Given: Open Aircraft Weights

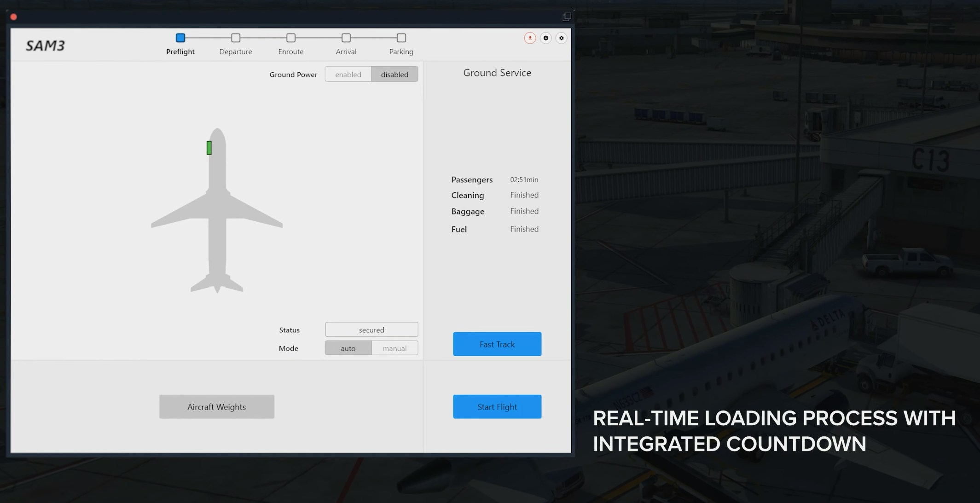Looking at the screenshot, I should tap(217, 407).
